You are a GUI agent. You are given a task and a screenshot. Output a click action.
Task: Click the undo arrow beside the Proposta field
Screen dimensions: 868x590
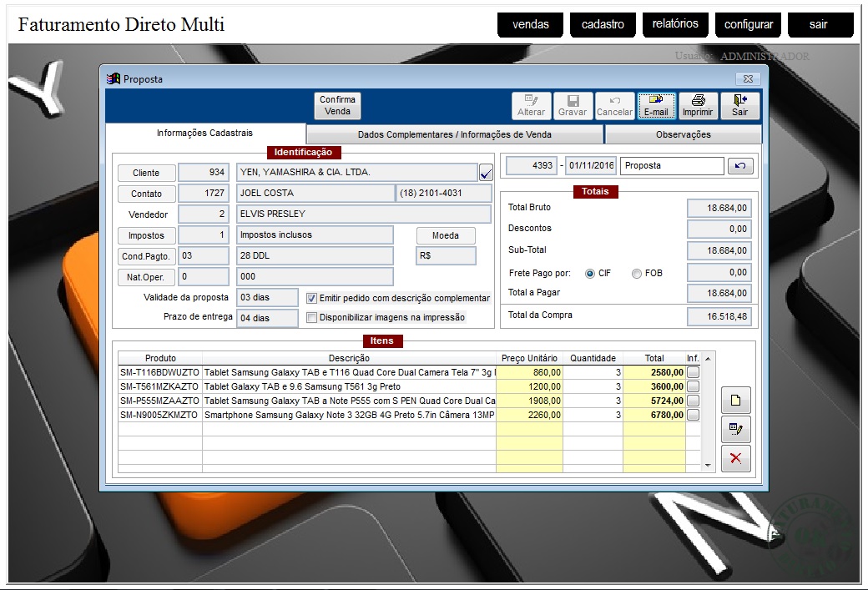739,166
